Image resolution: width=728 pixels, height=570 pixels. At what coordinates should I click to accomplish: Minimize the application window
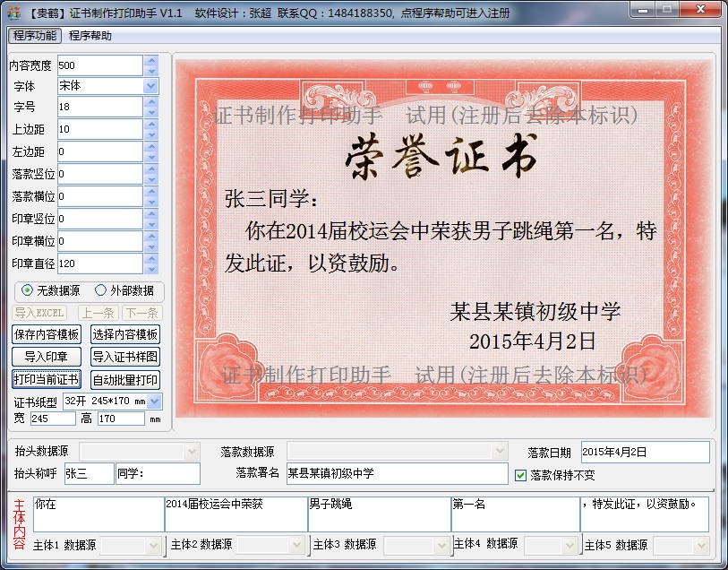click(643, 9)
